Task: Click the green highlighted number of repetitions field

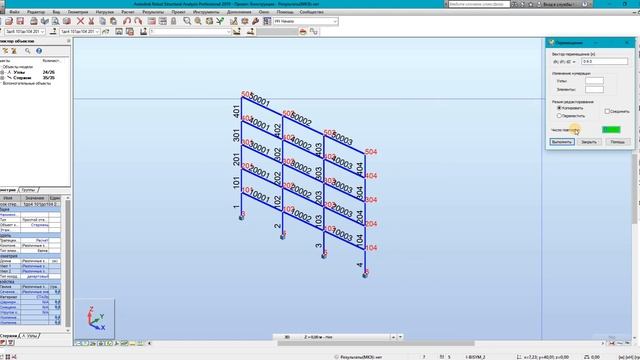Action: (611, 129)
